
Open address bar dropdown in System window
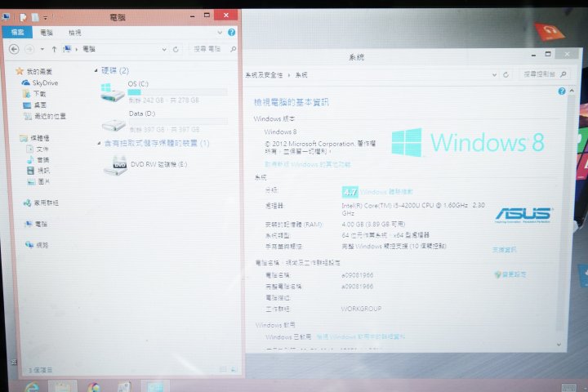coord(494,74)
